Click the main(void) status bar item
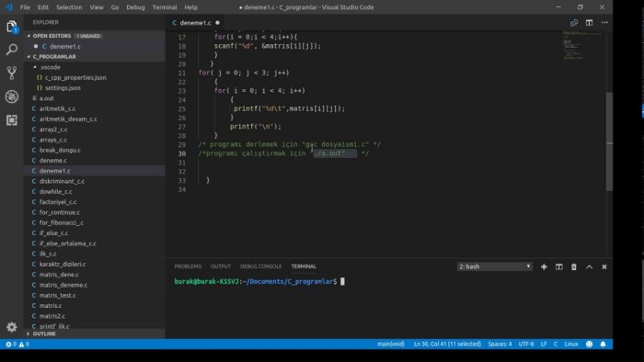 click(391, 344)
